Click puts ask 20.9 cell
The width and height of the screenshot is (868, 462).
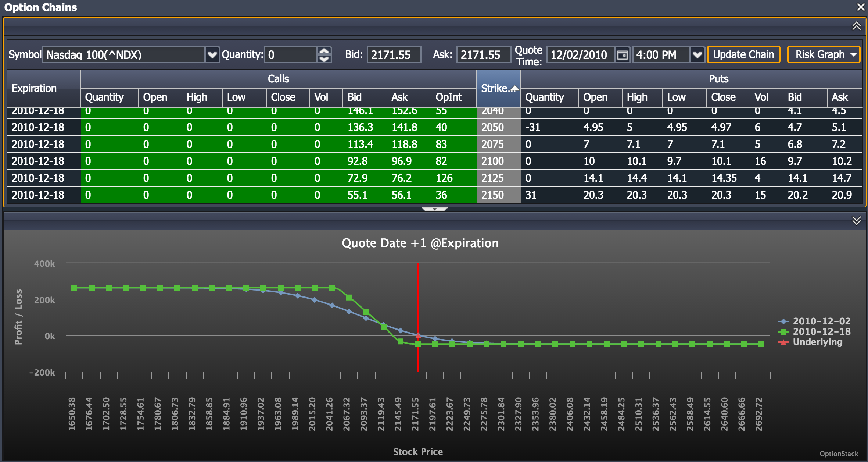[845, 195]
